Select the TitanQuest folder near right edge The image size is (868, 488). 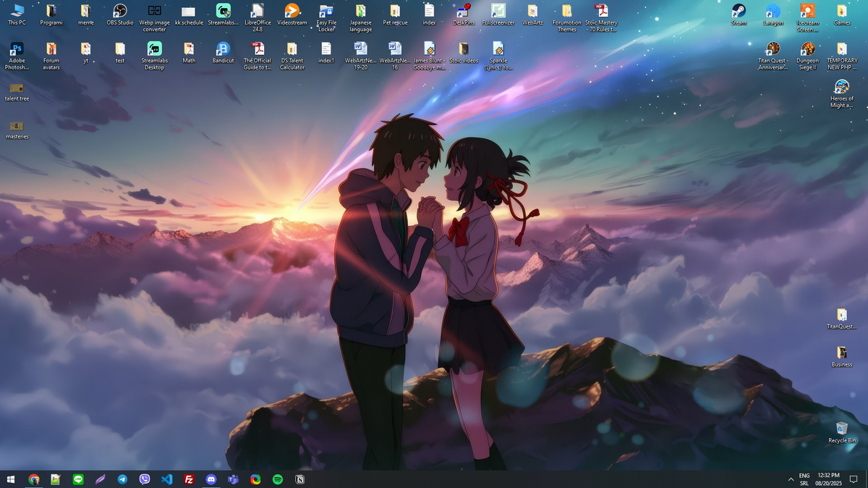coord(842,319)
